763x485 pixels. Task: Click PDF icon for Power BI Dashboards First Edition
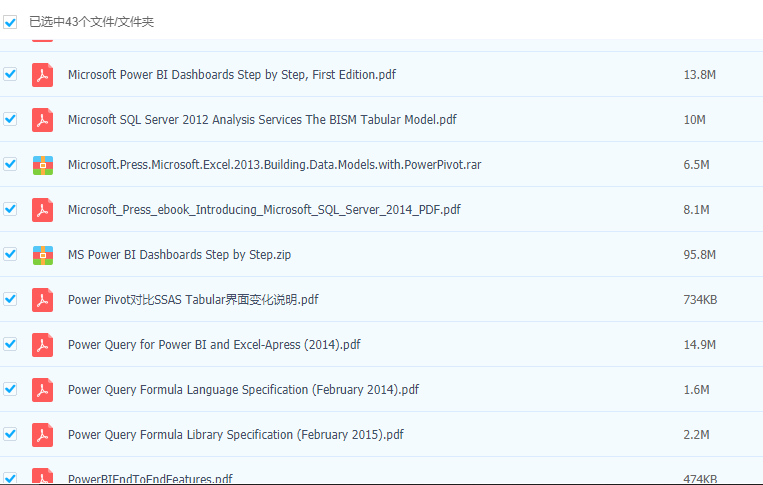tap(42, 75)
